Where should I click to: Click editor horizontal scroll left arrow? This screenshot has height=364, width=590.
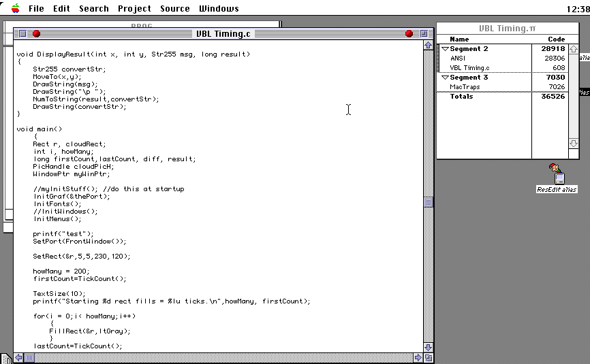tap(18, 357)
